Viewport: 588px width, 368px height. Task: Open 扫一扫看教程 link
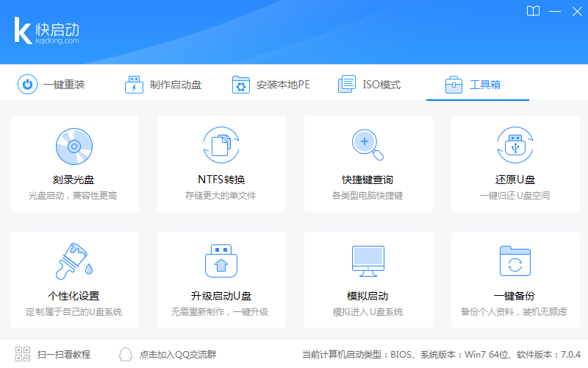pyautogui.click(x=64, y=355)
